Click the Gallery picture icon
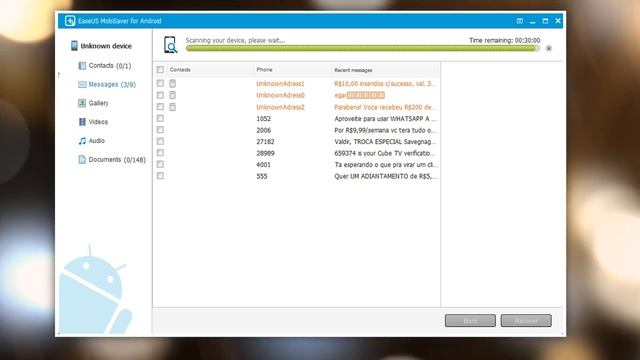The height and width of the screenshot is (360, 640). 82,103
